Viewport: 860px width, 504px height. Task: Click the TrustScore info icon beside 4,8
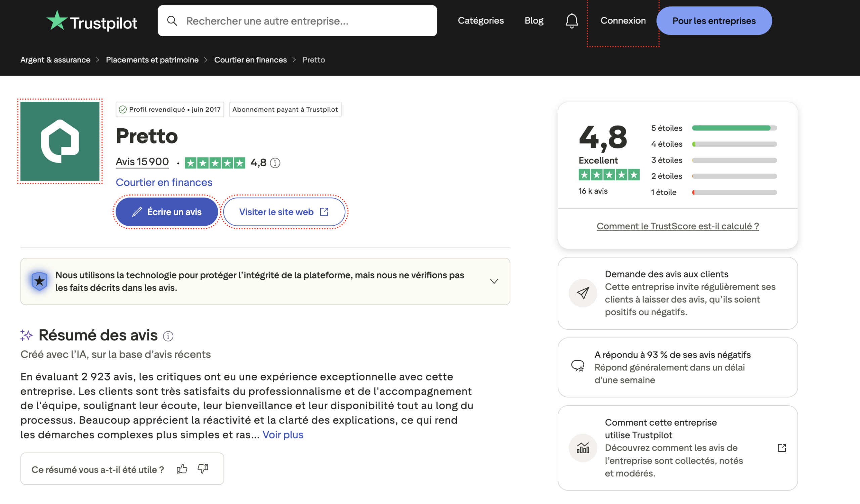pyautogui.click(x=275, y=163)
